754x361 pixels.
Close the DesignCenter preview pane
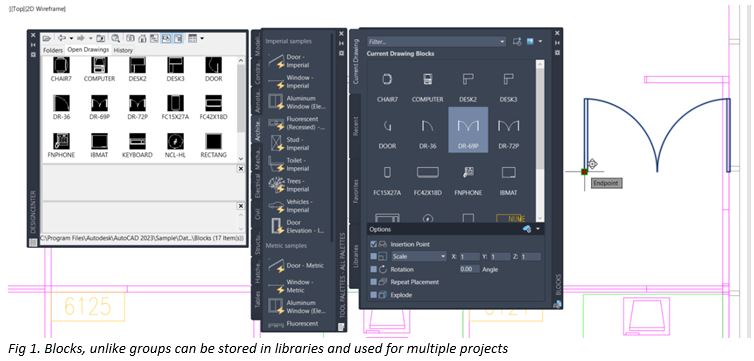pos(240,169)
